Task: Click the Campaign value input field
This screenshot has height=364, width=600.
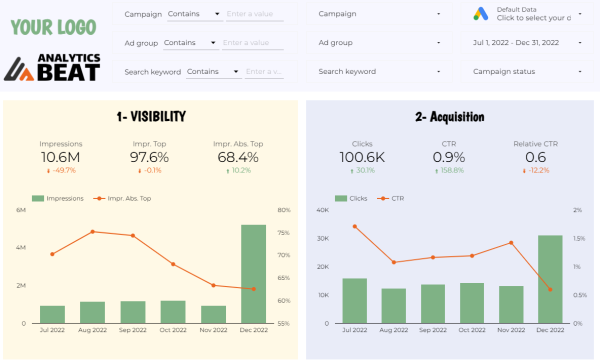Action: click(x=254, y=14)
